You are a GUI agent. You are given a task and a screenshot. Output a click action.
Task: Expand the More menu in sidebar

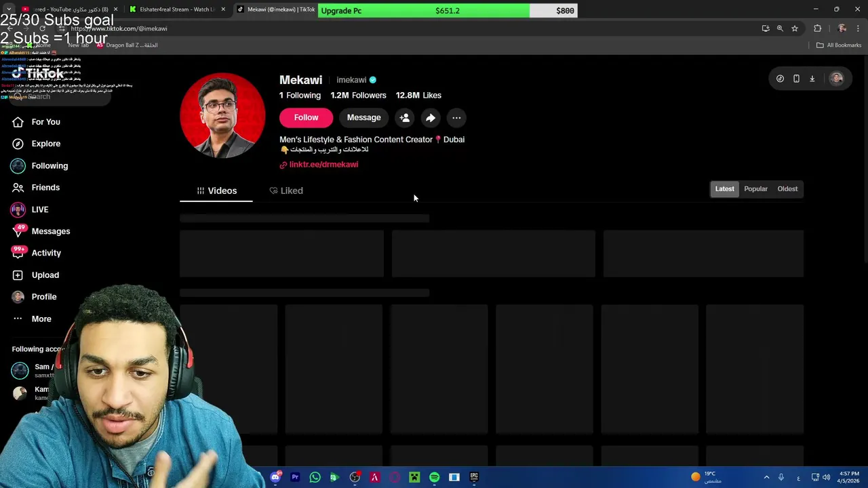click(41, 319)
